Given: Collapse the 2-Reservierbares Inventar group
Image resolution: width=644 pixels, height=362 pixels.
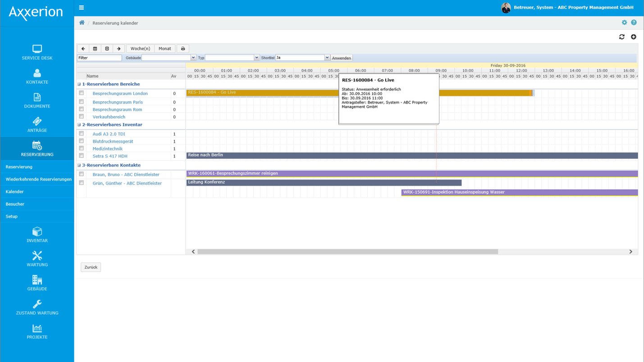Looking at the screenshot, I should [79, 125].
